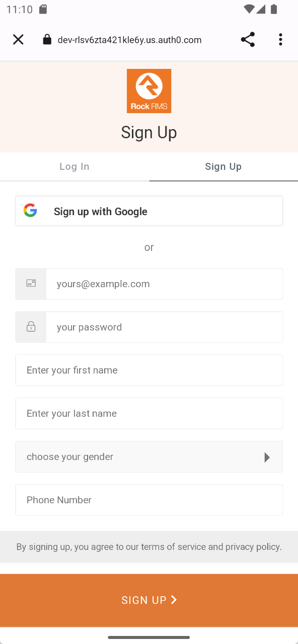Submit the orange SIGN UP button

pos(149,600)
